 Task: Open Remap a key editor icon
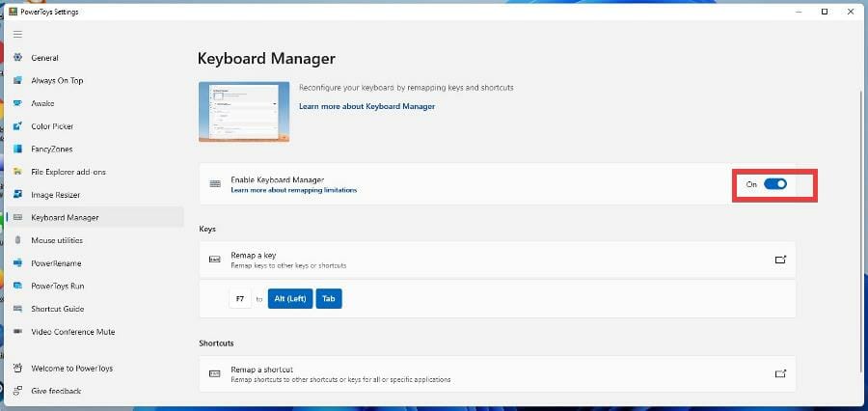(780, 260)
